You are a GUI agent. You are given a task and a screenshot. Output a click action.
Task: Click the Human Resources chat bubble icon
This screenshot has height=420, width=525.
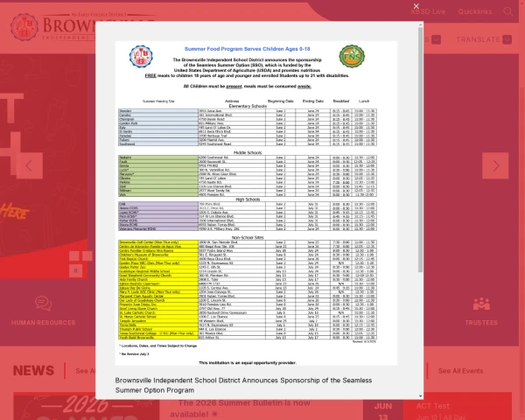click(44, 304)
